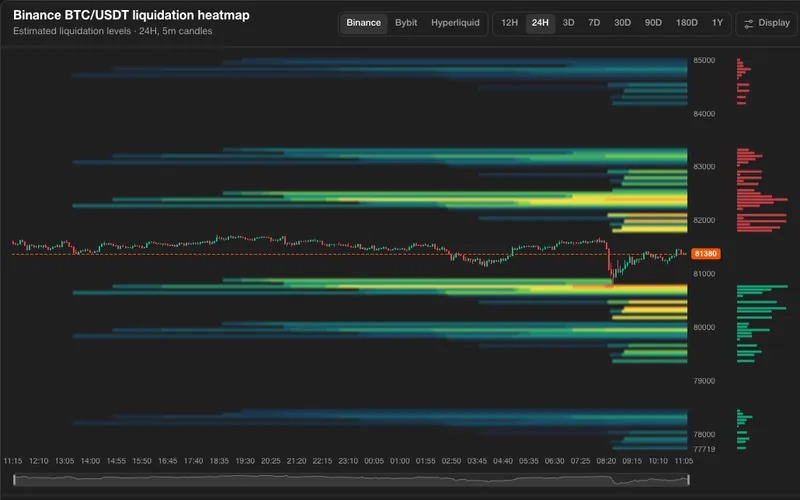Pick the 180D time range
This screenshot has height=500, width=800.
(686, 23)
